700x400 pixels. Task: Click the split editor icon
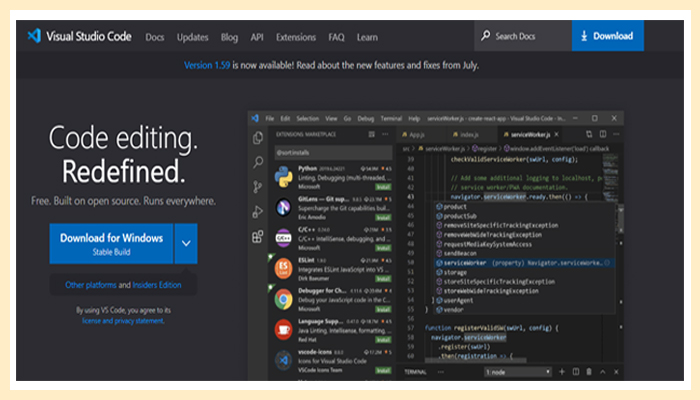[x=603, y=134]
